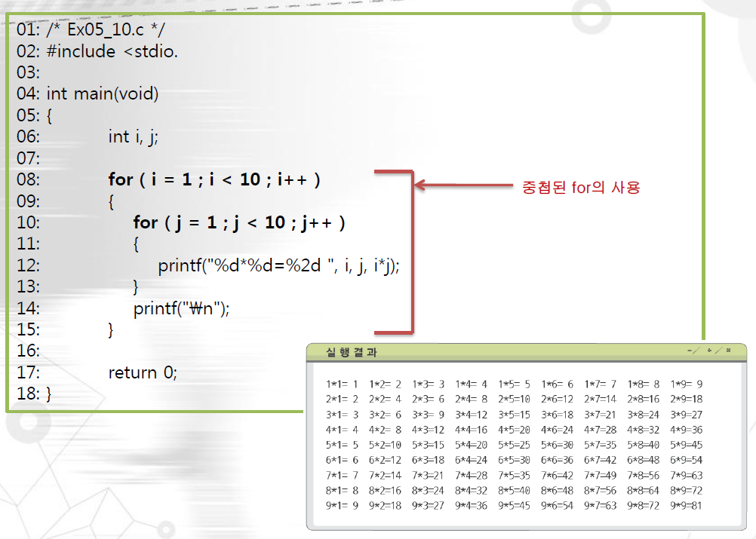
Task: Click output cell 3*8=24
Action: [643, 415]
